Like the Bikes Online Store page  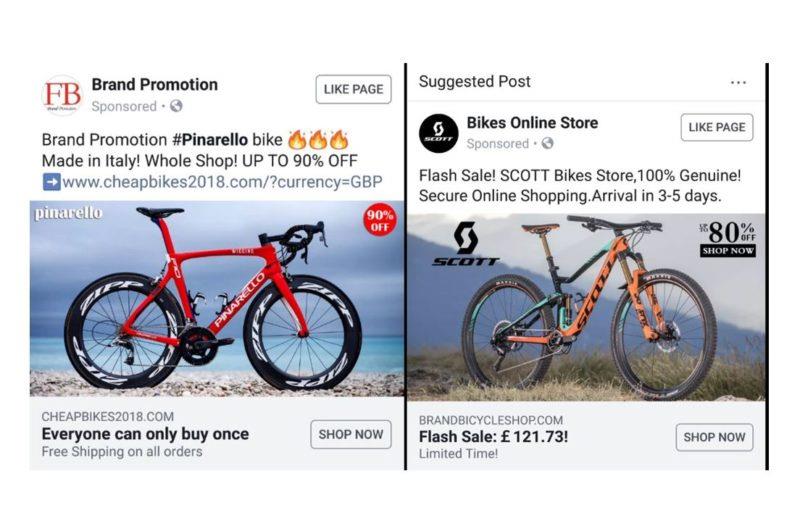(x=717, y=127)
